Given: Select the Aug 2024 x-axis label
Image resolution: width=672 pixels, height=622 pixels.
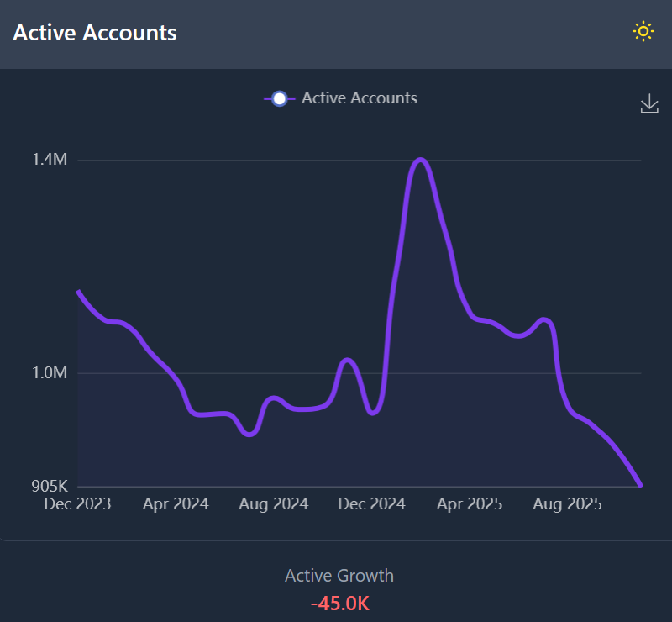Looking at the screenshot, I should [273, 504].
